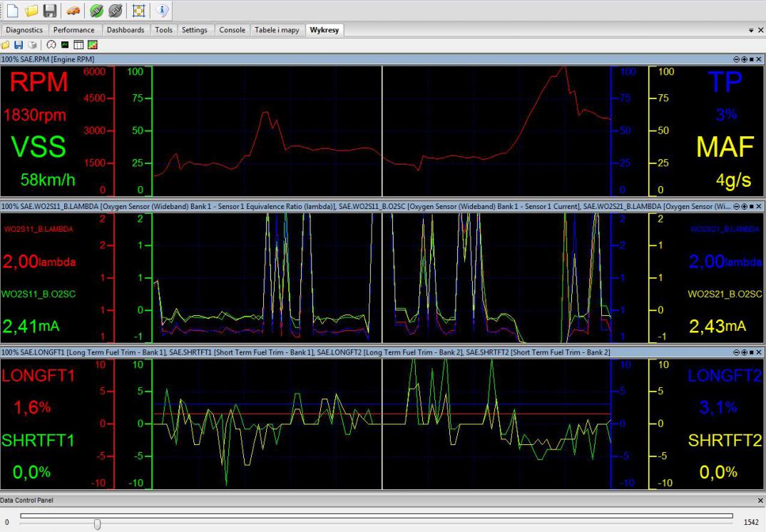Click the blue save icon in chart toolbar

point(19,45)
